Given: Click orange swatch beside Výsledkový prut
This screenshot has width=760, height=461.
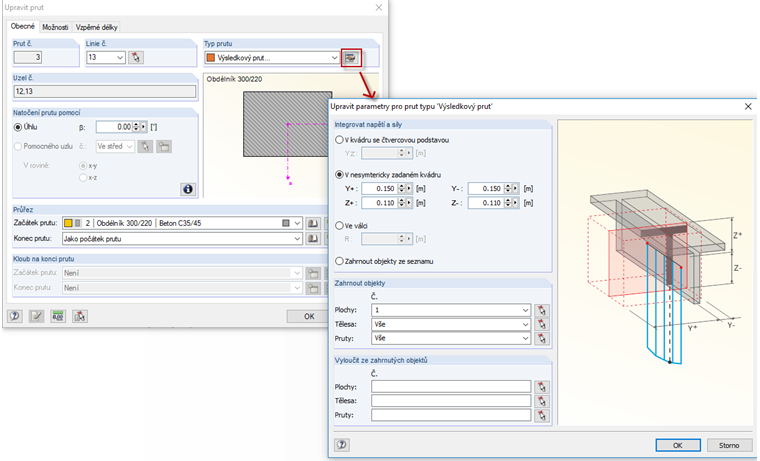Looking at the screenshot, I should tap(211, 58).
